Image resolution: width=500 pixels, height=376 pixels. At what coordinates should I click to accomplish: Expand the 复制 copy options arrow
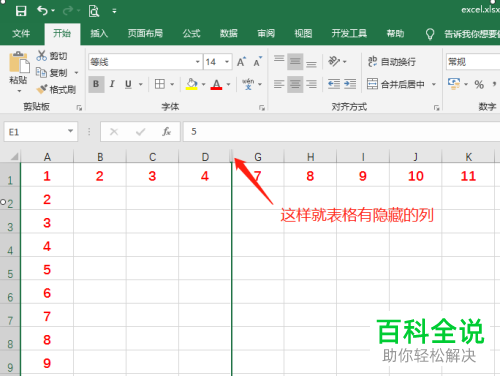pyautogui.click(x=76, y=73)
